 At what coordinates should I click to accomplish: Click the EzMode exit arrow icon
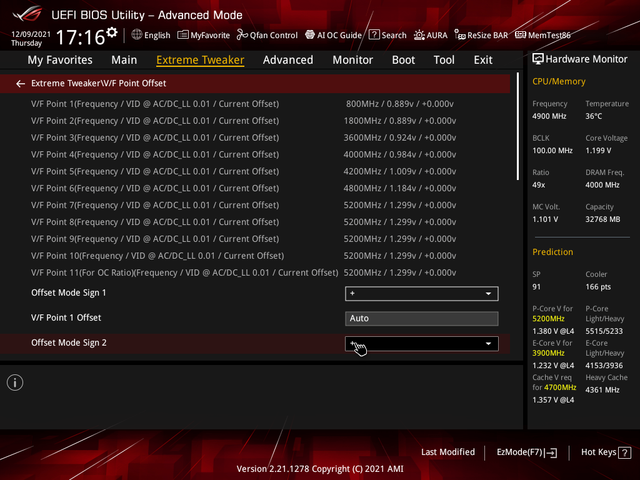(x=551, y=453)
